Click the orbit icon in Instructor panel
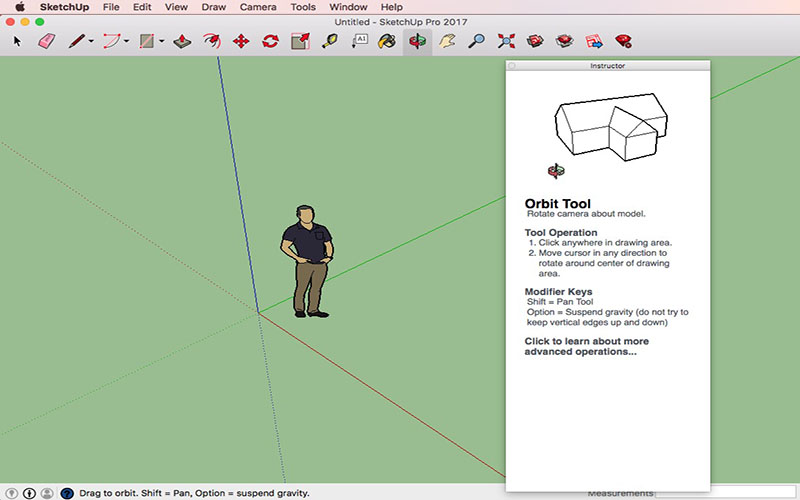The width and height of the screenshot is (800, 500). (x=556, y=171)
